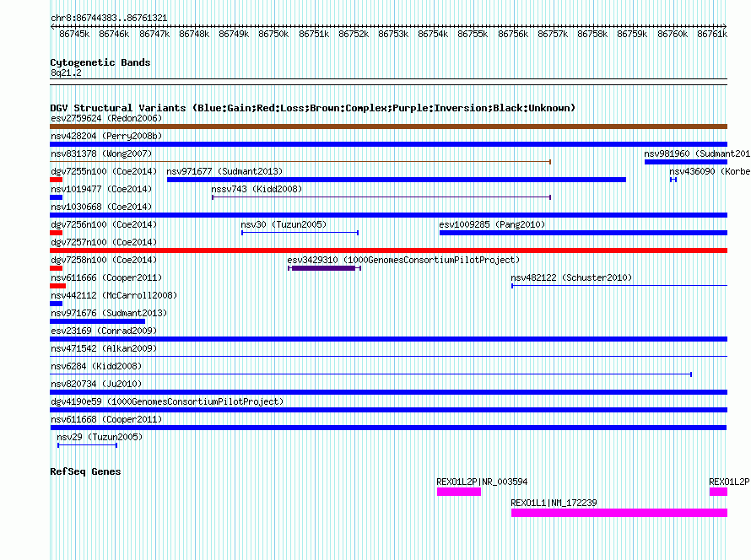Viewport: 751px width, 560px height.
Task: Open the nsv611668 (Cooper2011) label
Action: tap(106, 419)
